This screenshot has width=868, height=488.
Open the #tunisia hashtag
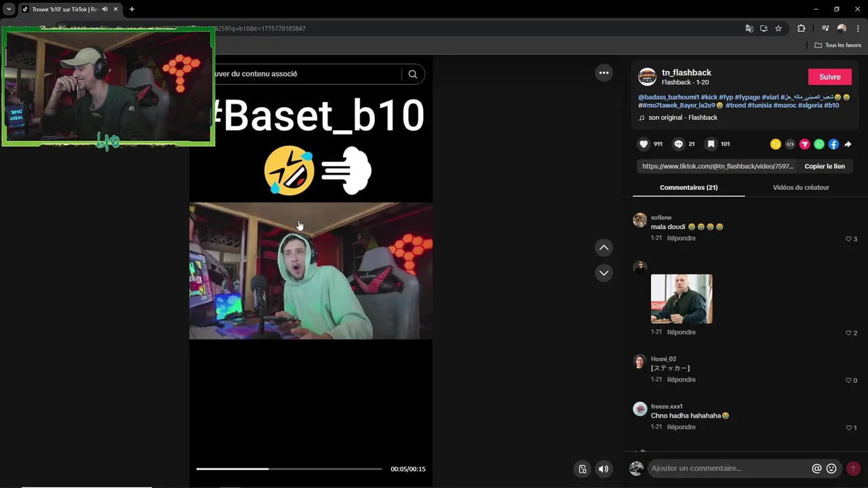(x=759, y=105)
